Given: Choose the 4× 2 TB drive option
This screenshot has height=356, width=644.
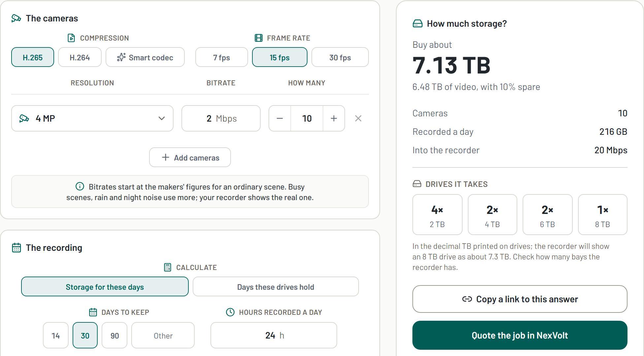Looking at the screenshot, I should coord(437,215).
